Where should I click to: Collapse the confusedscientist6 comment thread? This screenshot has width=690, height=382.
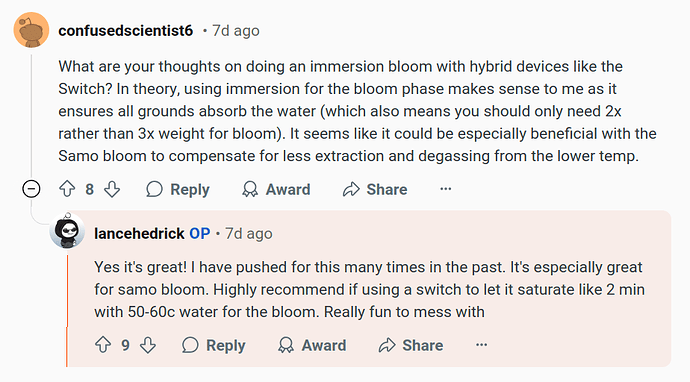[31, 189]
